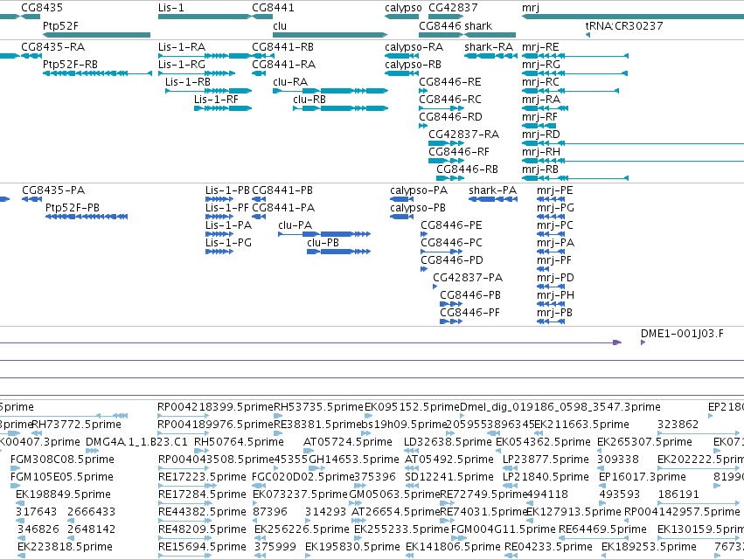Click transcript Lis-1-RF
Screen dimensions: 744x560
click(223, 108)
